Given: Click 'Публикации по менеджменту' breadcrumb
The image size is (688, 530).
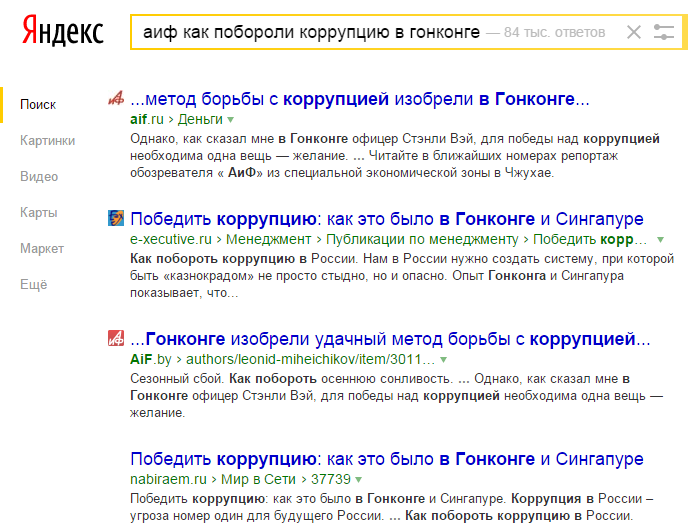Looking at the screenshot, I should tap(422, 239).
